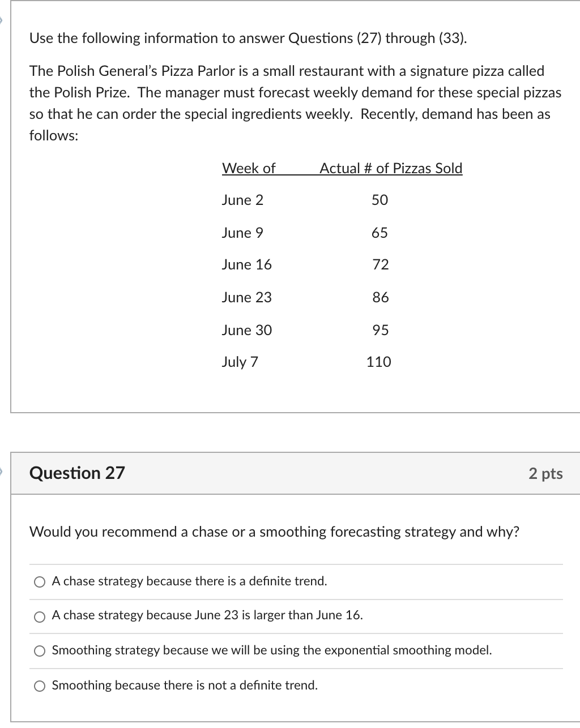Click the 'June 2' table entry

coord(243,200)
